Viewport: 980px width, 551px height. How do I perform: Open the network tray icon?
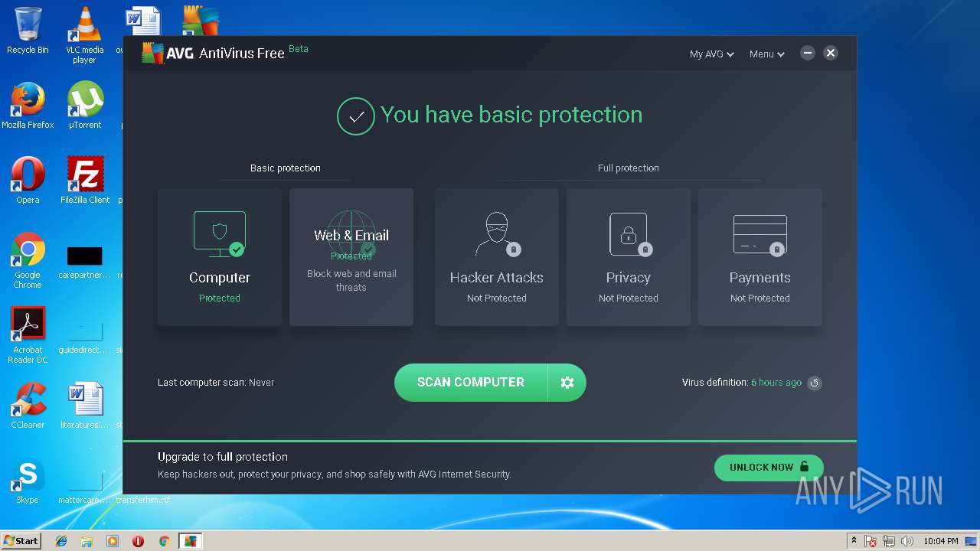pos(889,541)
